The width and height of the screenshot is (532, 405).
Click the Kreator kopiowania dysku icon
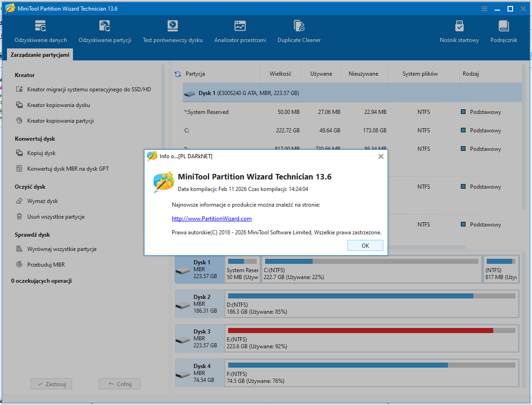[x=19, y=105]
